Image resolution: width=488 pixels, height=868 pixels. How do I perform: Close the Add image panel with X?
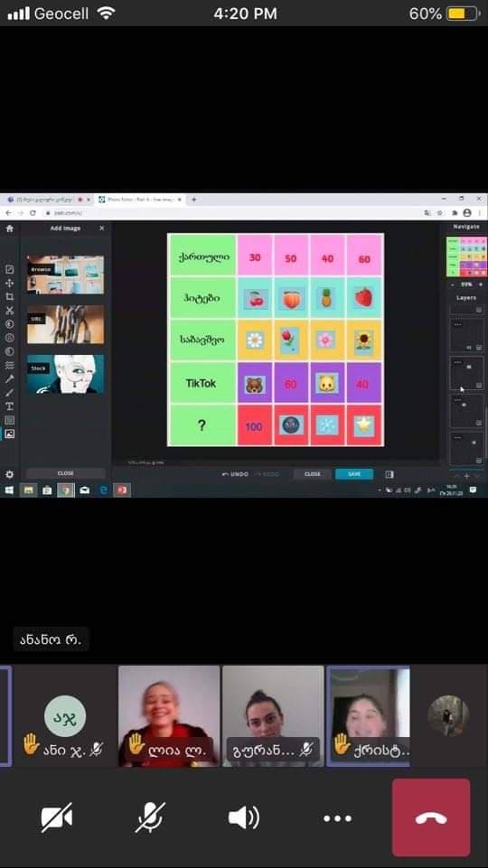tap(102, 229)
